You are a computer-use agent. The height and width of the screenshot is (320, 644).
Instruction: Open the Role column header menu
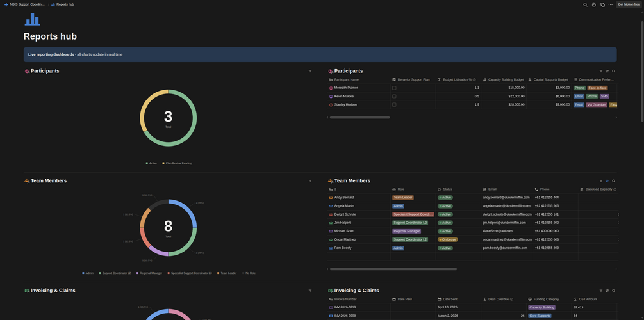click(x=413, y=189)
